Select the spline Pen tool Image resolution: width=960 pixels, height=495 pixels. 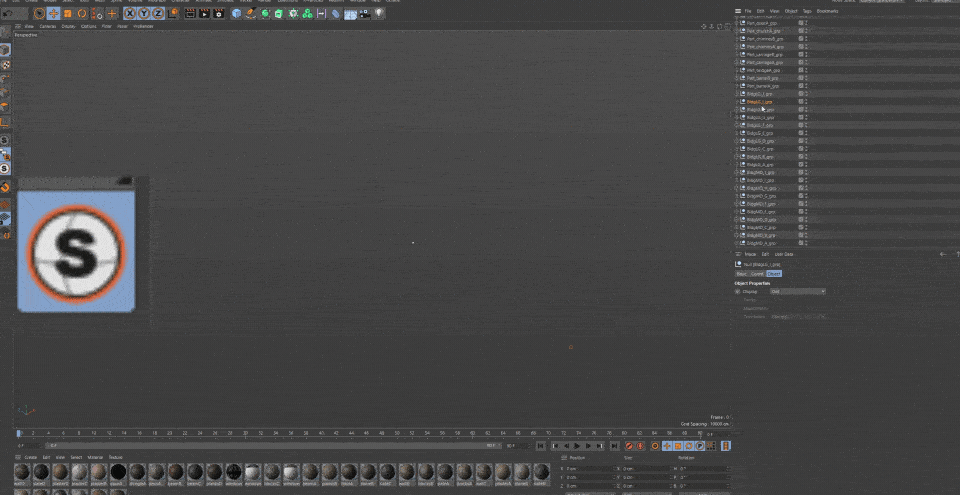click(x=250, y=13)
